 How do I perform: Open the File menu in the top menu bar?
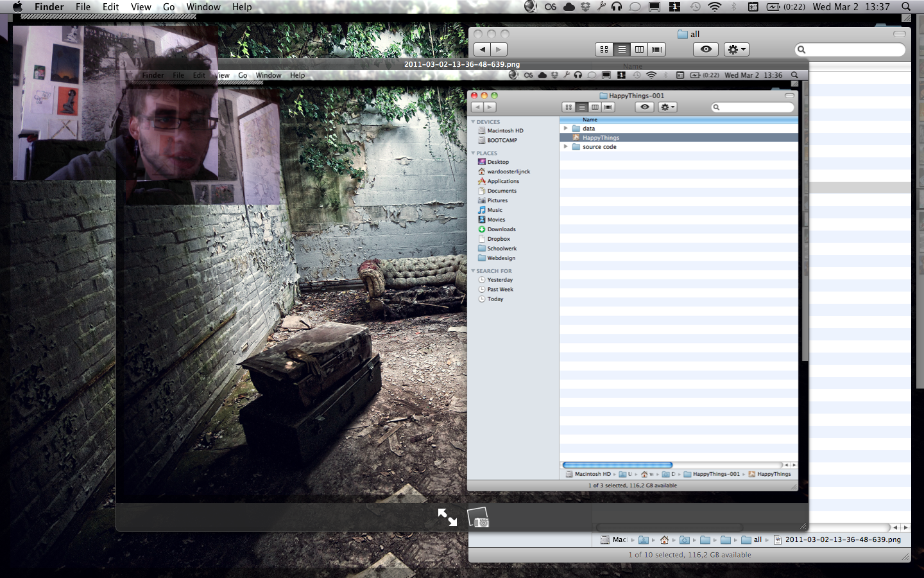tap(83, 7)
